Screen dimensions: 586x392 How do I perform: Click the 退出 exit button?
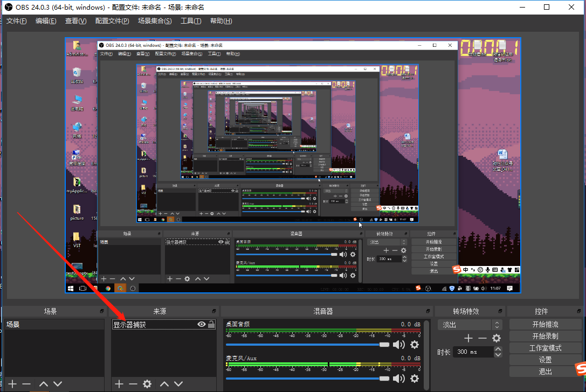(545, 372)
